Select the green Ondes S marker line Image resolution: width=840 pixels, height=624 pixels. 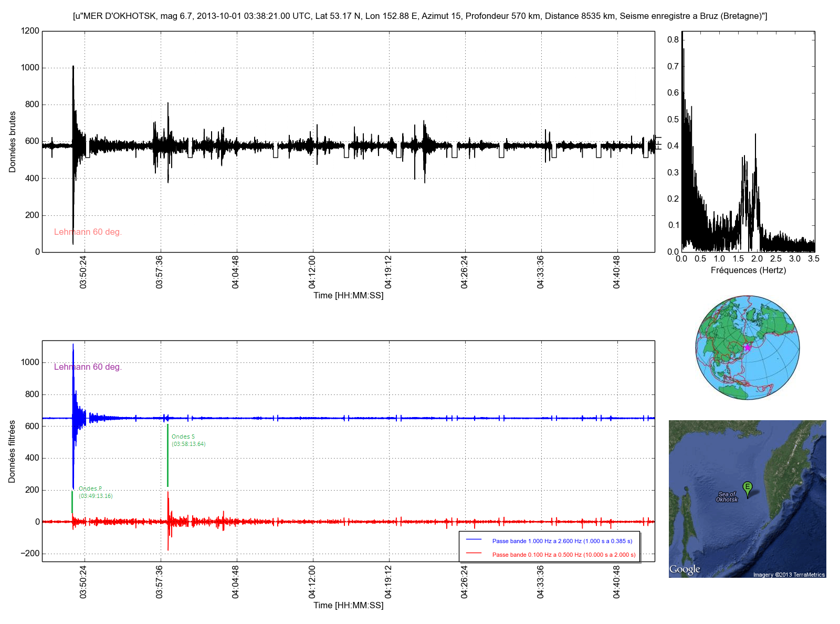point(167,454)
